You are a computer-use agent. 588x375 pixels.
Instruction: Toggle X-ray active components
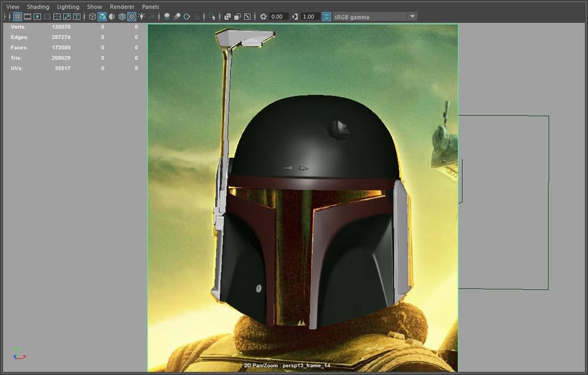pyautogui.click(x=238, y=17)
